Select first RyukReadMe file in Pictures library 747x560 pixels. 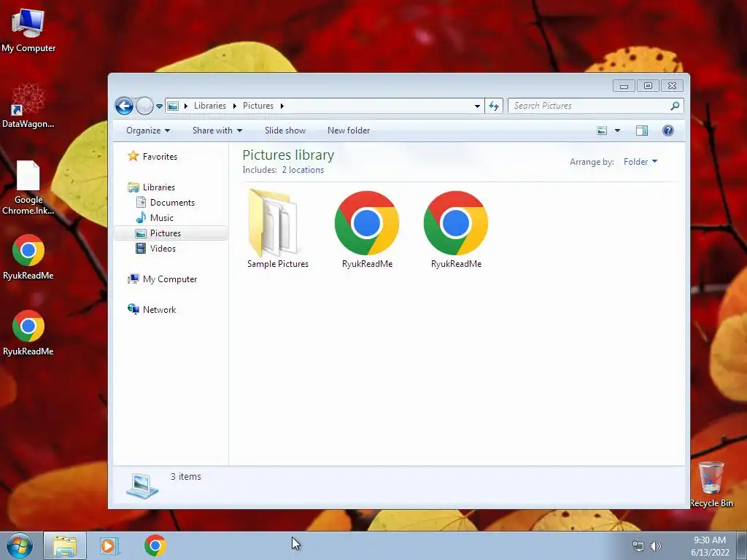coord(367,230)
